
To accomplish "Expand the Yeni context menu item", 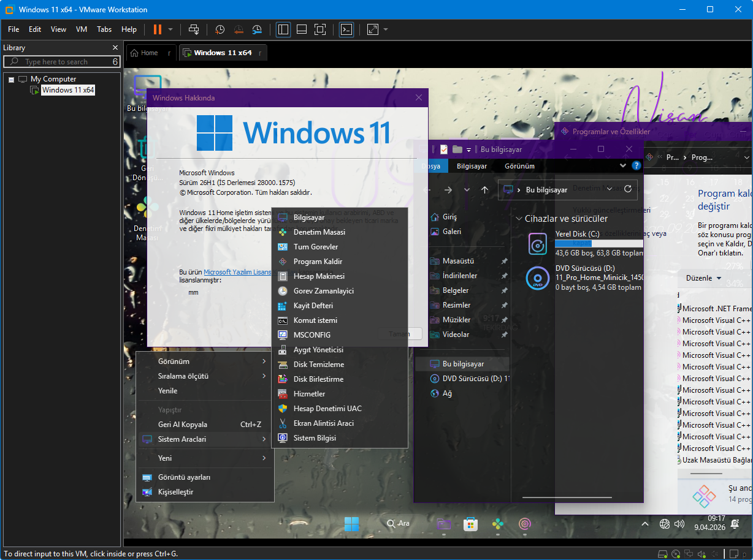I will 204,458.
